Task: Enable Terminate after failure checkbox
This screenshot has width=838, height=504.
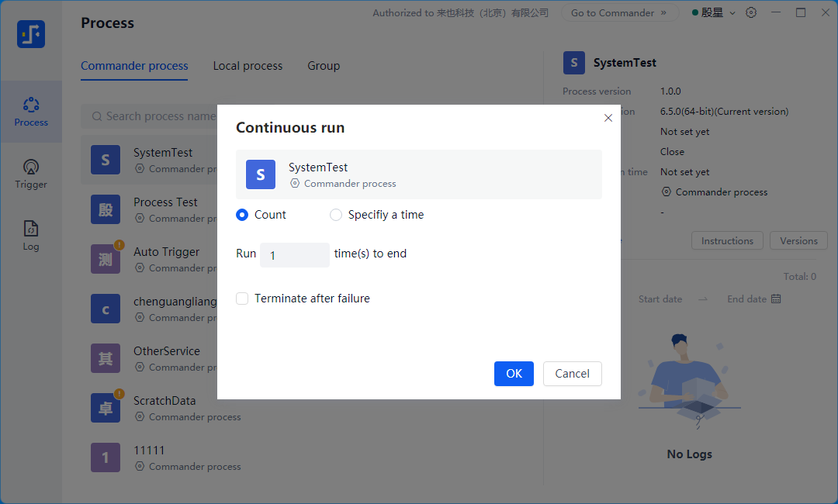Action: [242, 299]
